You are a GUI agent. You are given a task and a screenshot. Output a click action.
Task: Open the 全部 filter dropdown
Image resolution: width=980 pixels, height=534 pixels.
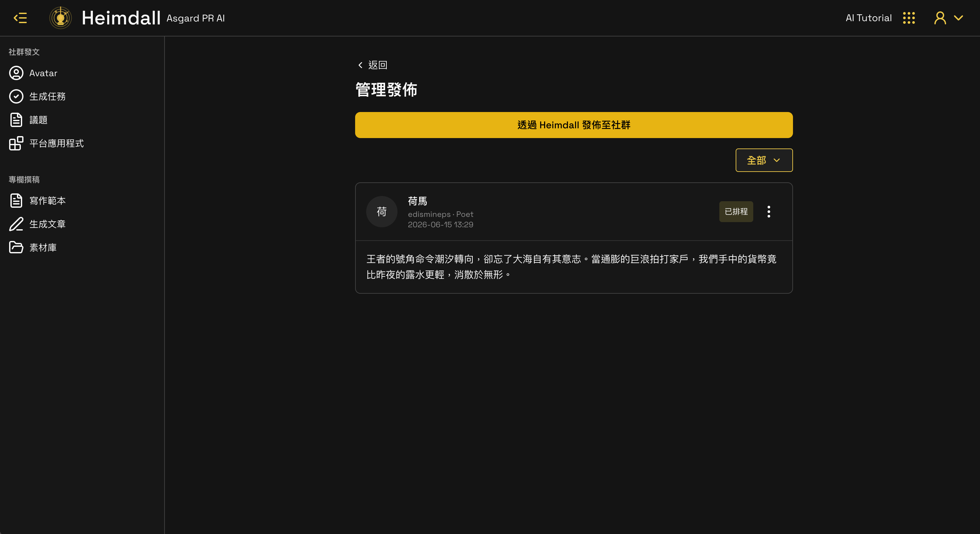[x=764, y=160]
